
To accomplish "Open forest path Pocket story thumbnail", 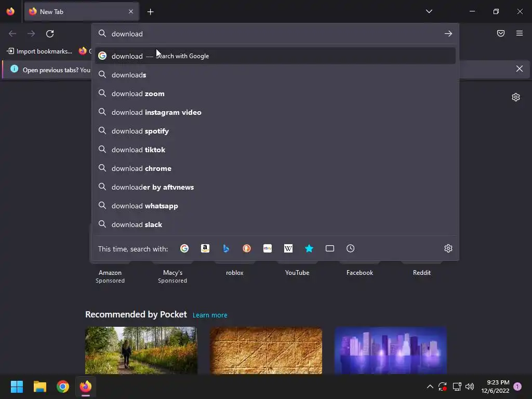I will pyautogui.click(x=141, y=350).
